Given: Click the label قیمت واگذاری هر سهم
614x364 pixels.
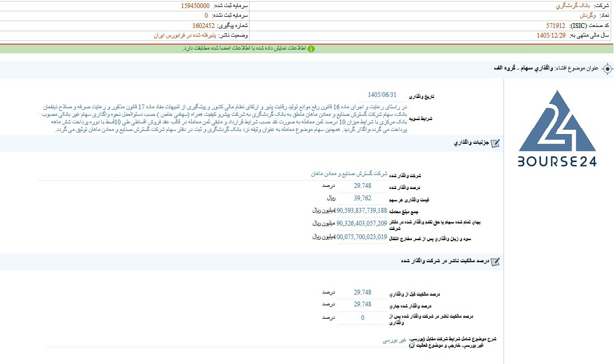Looking at the screenshot, I should click(x=409, y=200).
